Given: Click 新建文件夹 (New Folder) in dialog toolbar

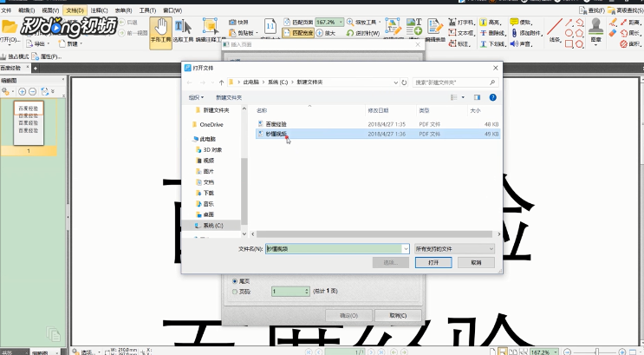Looking at the screenshot, I should pyautogui.click(x=229, y=97).
